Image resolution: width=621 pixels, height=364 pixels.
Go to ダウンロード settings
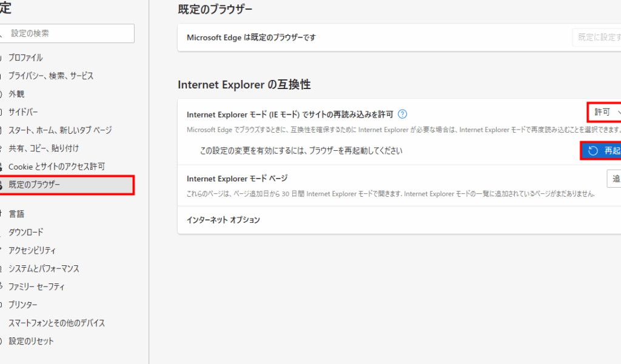click(x=25, y=232)
